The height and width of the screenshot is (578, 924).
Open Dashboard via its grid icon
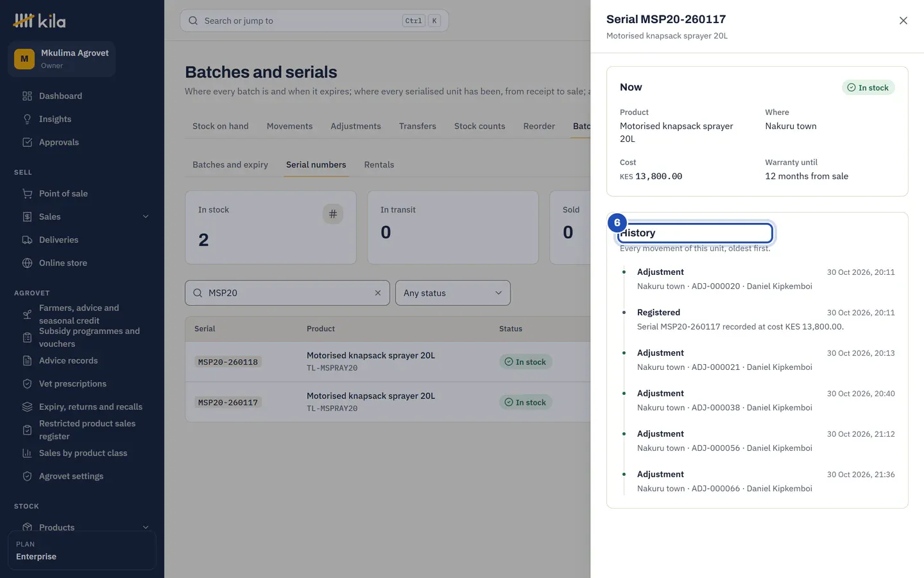27,96
